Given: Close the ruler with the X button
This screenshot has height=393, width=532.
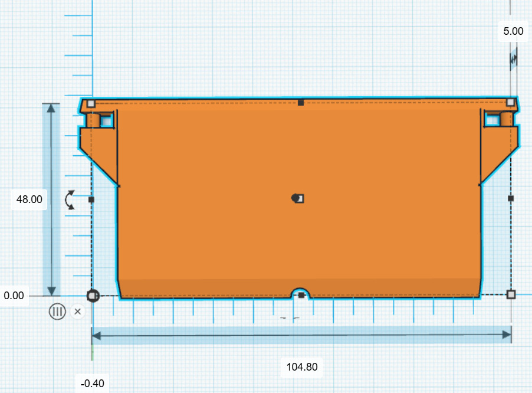Looking at the screenshot, I should (78, 311).
